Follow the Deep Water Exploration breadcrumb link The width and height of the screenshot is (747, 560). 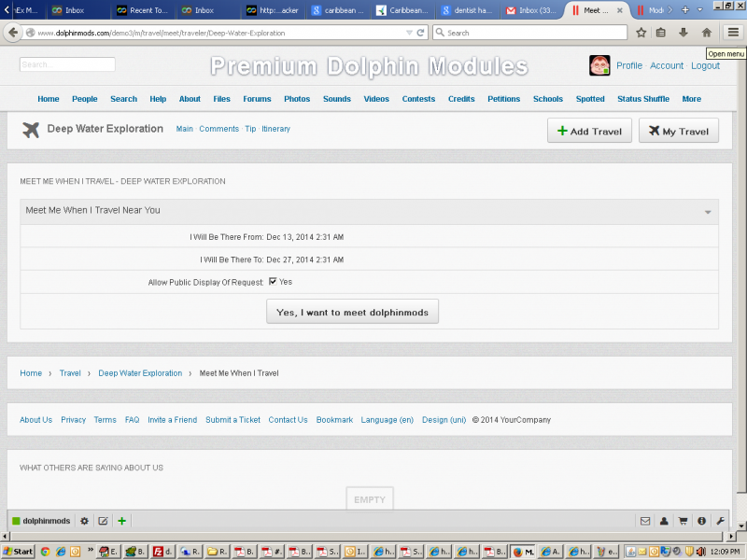click(x=140, y=373)
